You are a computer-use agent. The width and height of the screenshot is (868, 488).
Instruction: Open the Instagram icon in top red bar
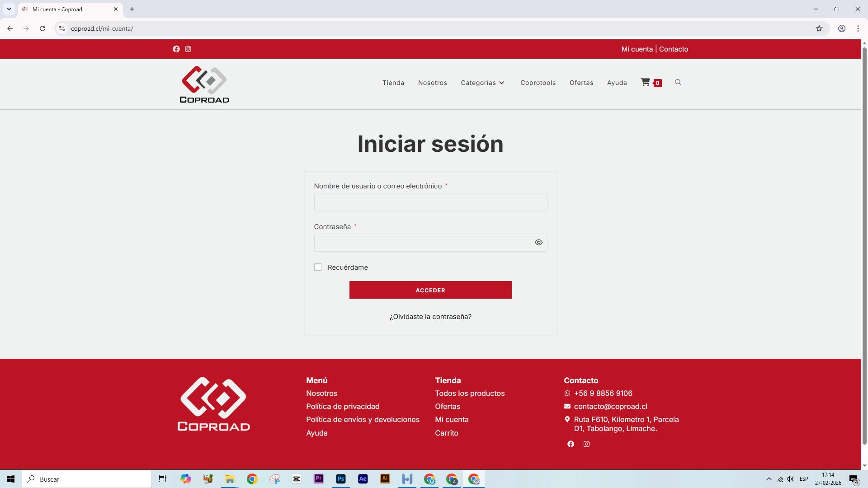pos(188,49)
